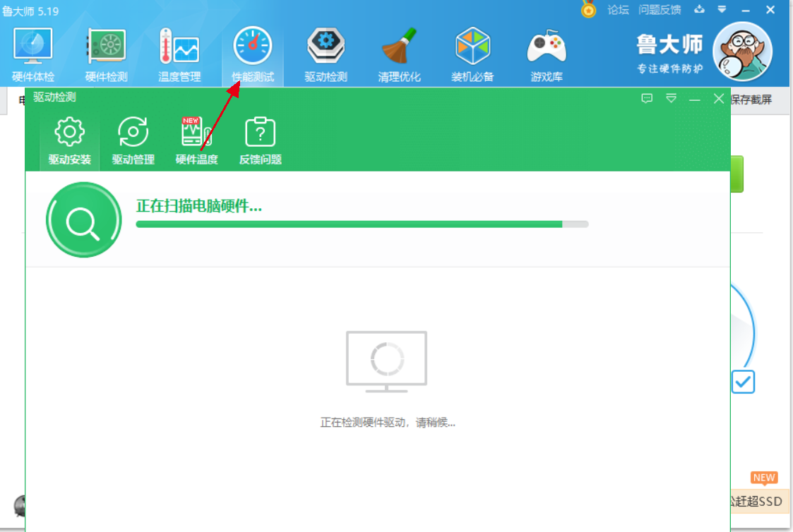Viewport: 793px width, 532px height.
Task: Expand the main window options dropdown arrow
Action: (721, 10)
